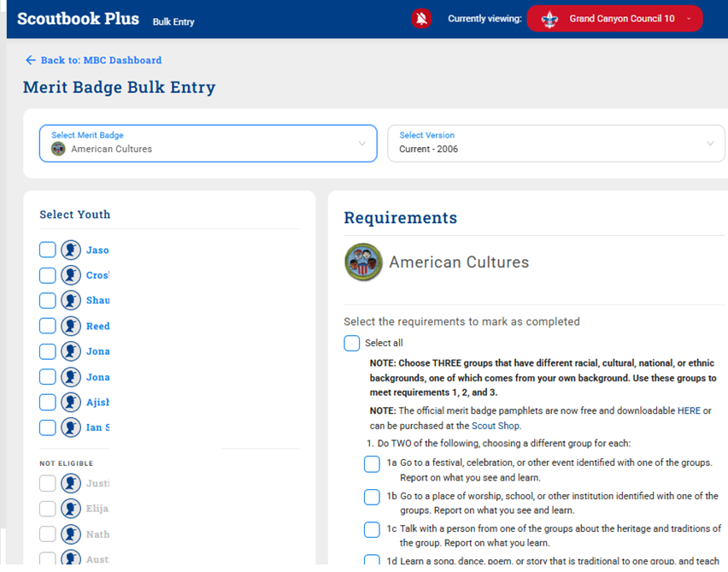The height and width of the screenshot is (572, 728).
Task: Click the avatar icon next to Elija
Action: coord(71,509)
